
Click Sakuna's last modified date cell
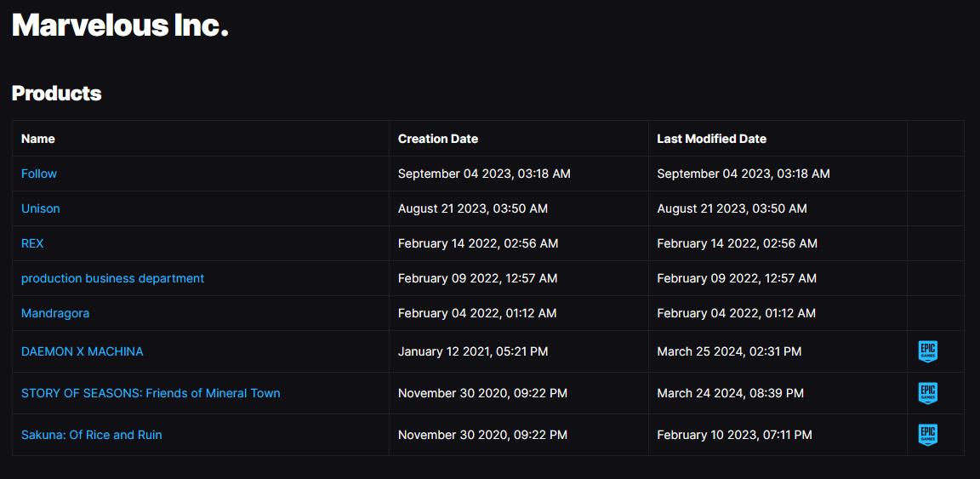(734, 435)
